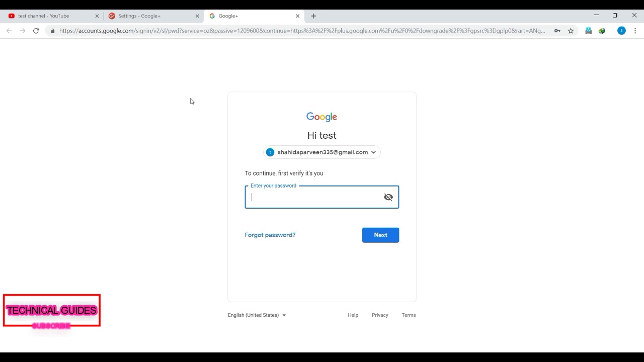Click the green extension icon in toolbar
Screen dimensions: 644x362
(x=602, y=31)
